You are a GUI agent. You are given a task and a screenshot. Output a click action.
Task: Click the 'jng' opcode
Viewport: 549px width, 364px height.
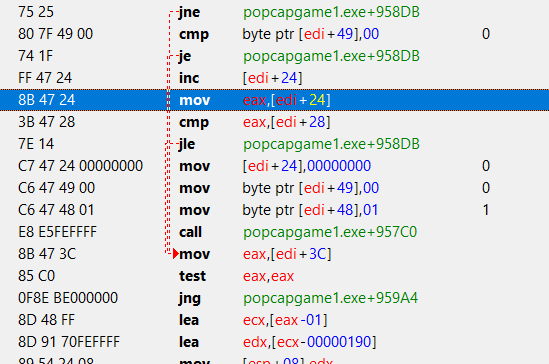(189, 298)
